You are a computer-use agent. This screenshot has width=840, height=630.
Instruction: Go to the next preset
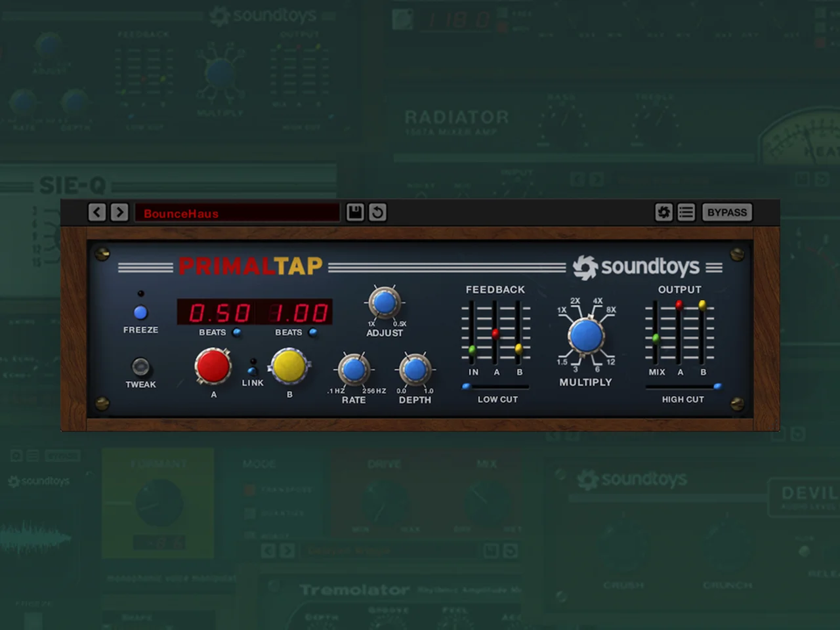tap(119, 212)
